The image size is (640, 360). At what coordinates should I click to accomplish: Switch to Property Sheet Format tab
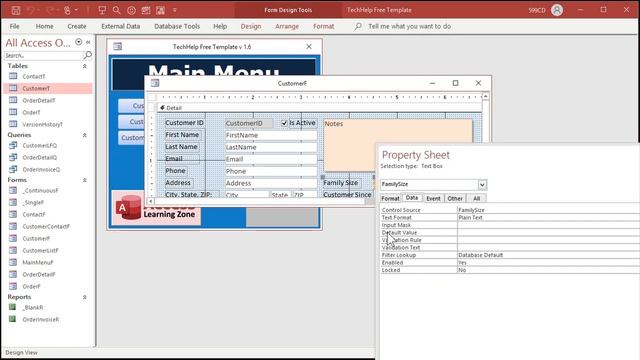pos(390,198)
